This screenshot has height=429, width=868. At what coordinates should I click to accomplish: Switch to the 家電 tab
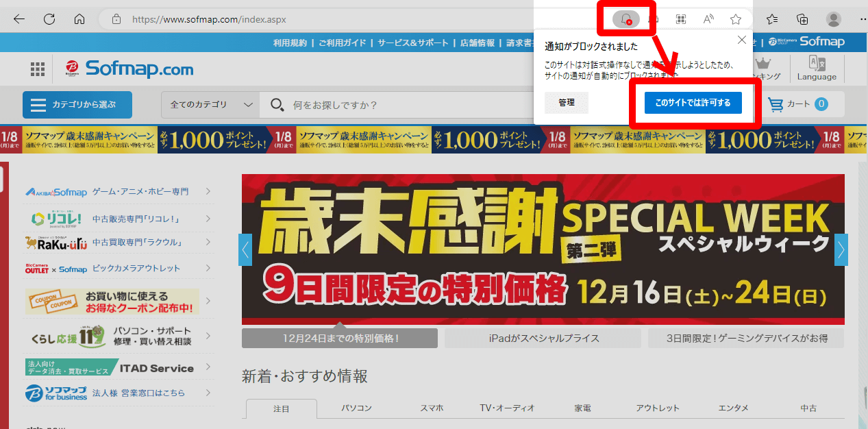tap(582, 408)
